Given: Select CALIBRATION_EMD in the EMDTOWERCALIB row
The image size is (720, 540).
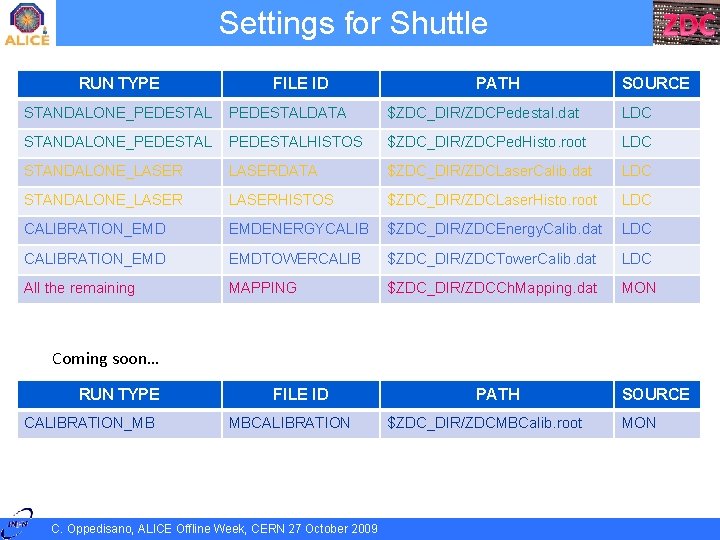Looking at the screenshot, I should coord(95,259).
